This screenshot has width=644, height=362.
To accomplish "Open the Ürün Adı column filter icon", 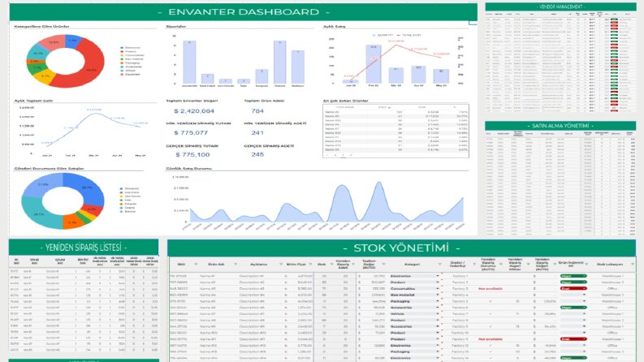I will [236, 265].
